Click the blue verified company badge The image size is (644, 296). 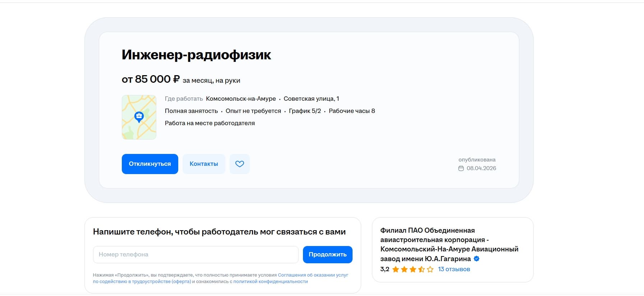477,259
